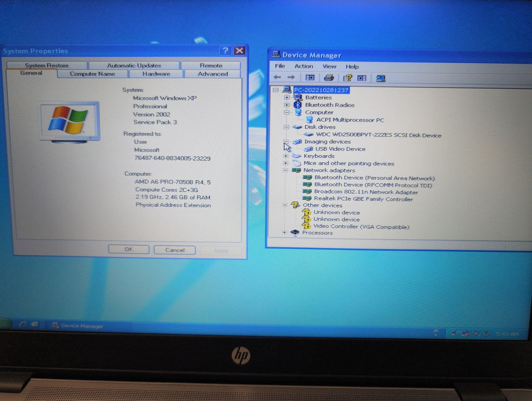
Task: Click the Device Manager title bar icon
Action: click(x=276, y=55)
